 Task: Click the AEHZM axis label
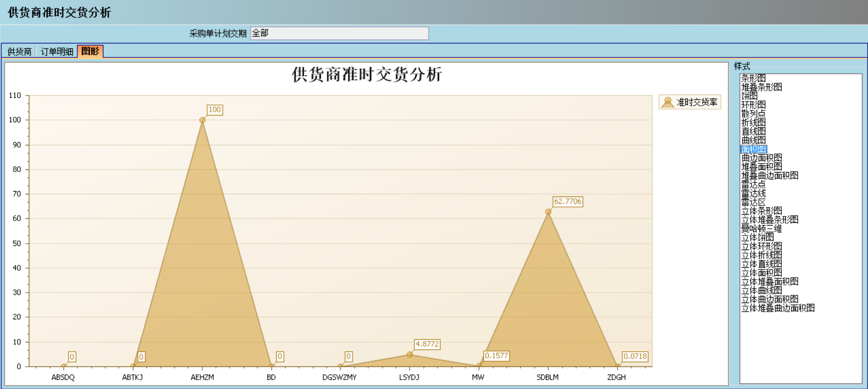tap(202, 377)
